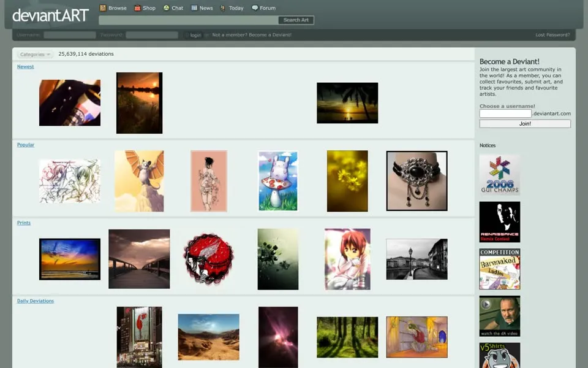The width and height of the screenshot is (588, 368).
Task: Open the Browse nav item
Action: point(113,8)
